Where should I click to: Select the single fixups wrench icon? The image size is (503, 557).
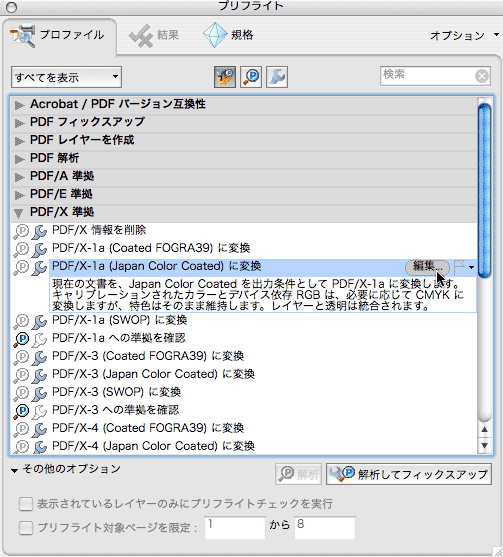click(277, 77)
